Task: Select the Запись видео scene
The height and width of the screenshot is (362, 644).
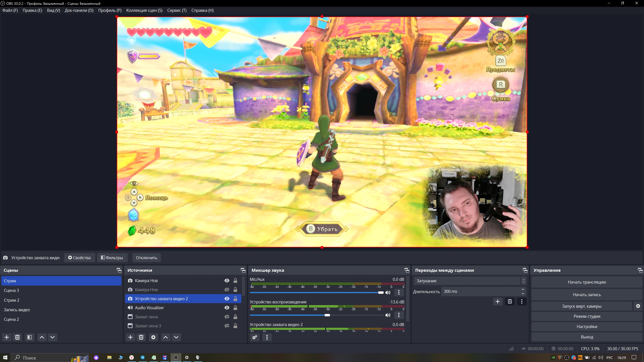Action: (x=61, y=310)
